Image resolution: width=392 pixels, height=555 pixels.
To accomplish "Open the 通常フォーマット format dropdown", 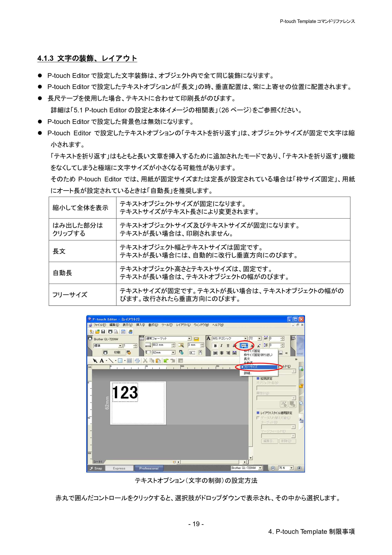I will [190, 338].
